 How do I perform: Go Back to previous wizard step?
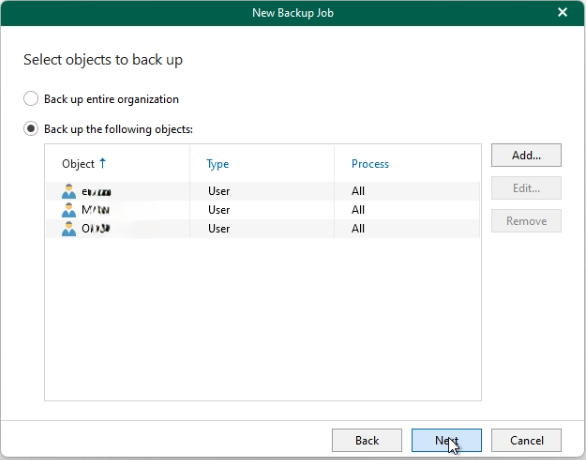(x=367, y=440)
